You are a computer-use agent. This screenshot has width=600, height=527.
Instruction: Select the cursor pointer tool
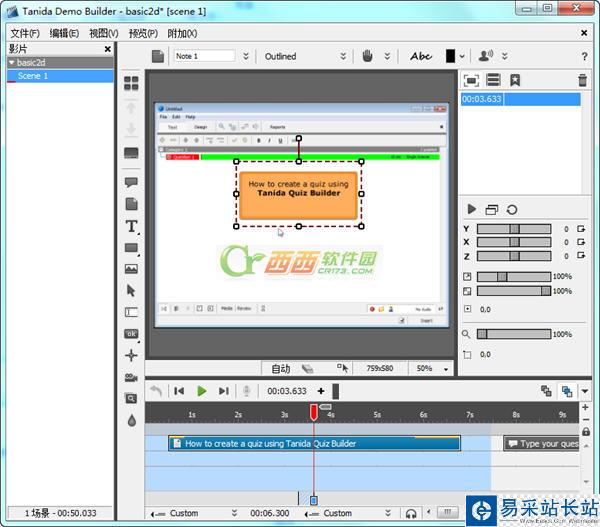pyautogui.click(x=131, y=290)
